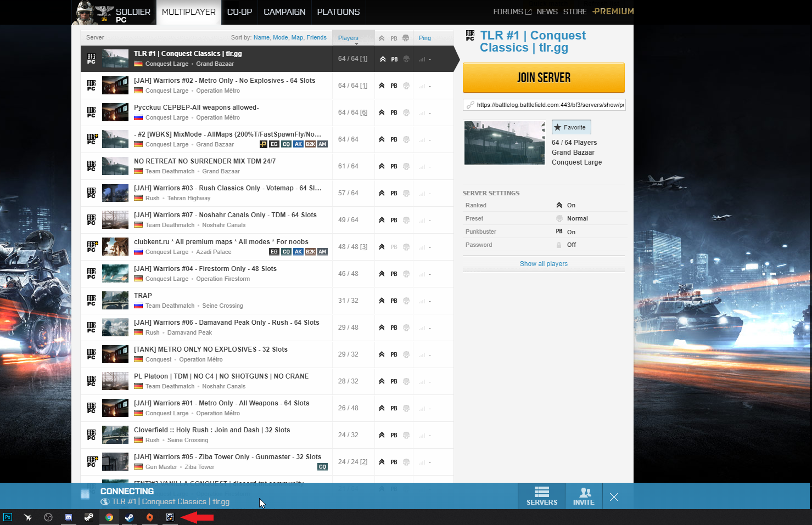Open OBS Studio from the taskbar
The width and height of the screenshot is (812, 525).
tap(48, 517)
